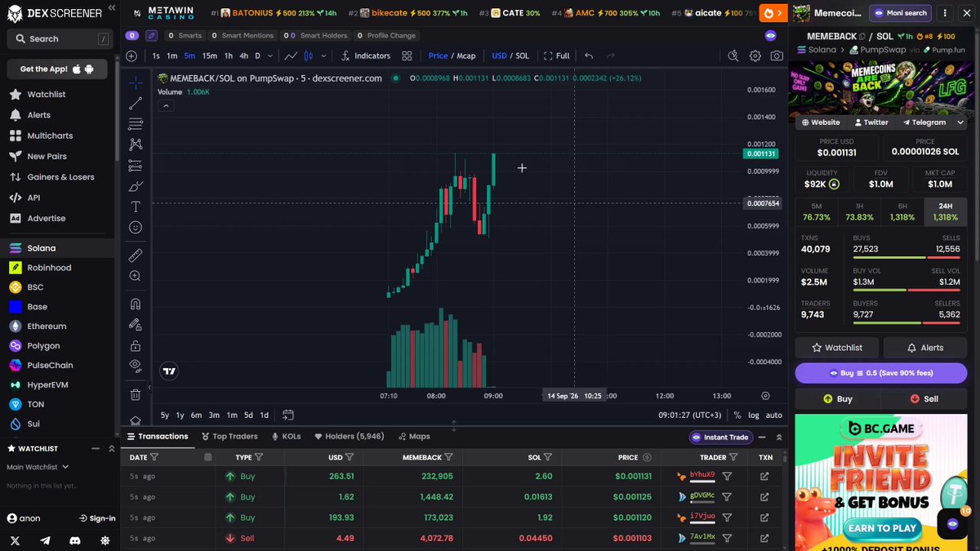The width and height of the screenshot is (980, 551).
Task: Select the trend line drawing tool
Action: tap(136, 103)
